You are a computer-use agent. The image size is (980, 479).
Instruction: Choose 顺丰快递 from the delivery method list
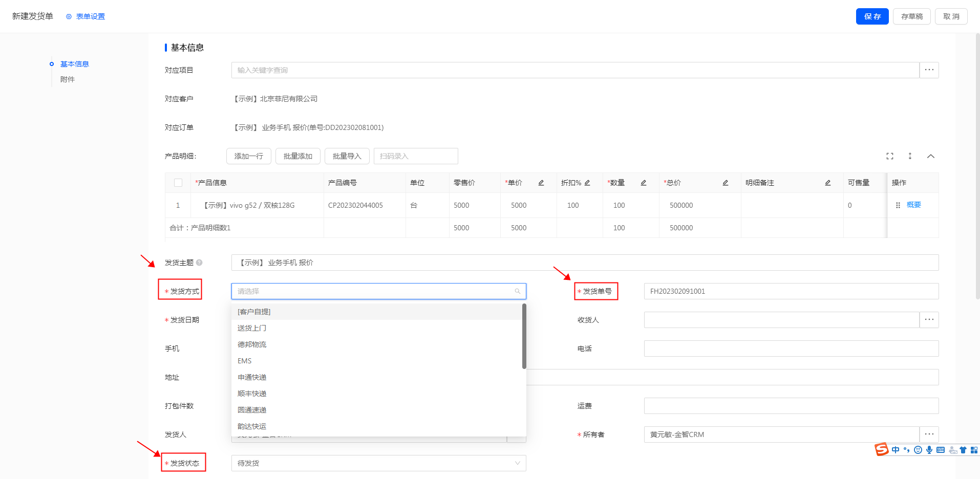(x=376, y=394)
